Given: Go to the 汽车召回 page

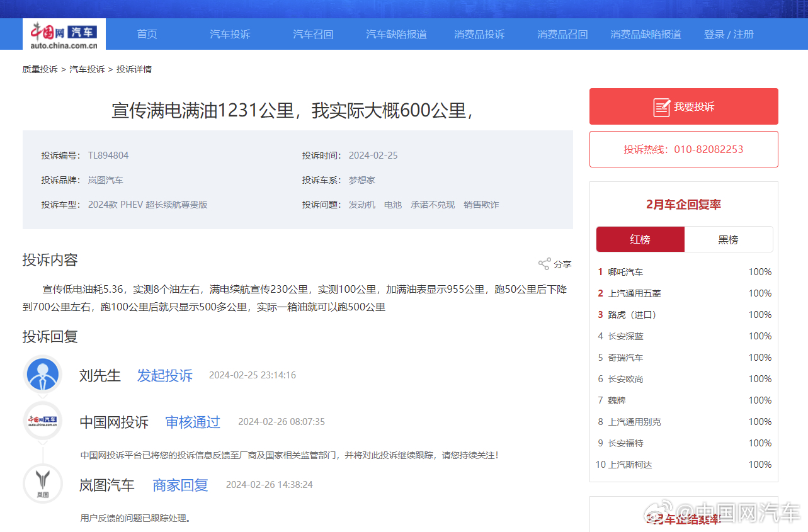Looking at the screenshot, I should 313,34.
